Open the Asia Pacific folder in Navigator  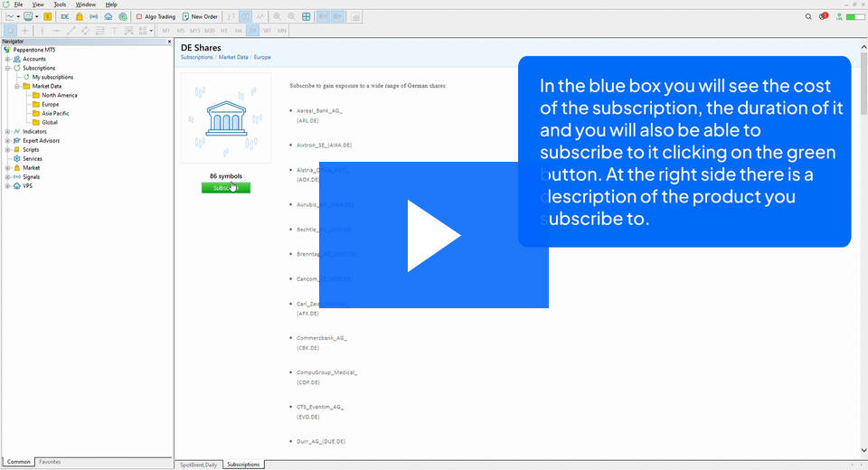click(55, 114)
